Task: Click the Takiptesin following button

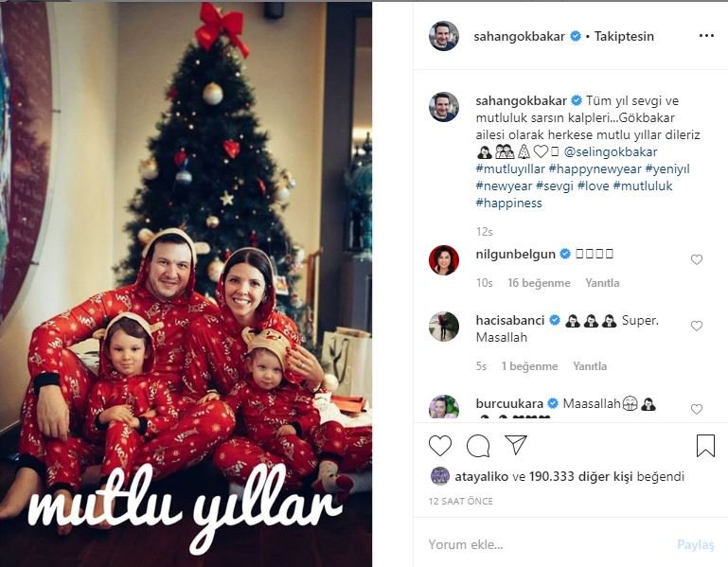Action: point(624,36)
